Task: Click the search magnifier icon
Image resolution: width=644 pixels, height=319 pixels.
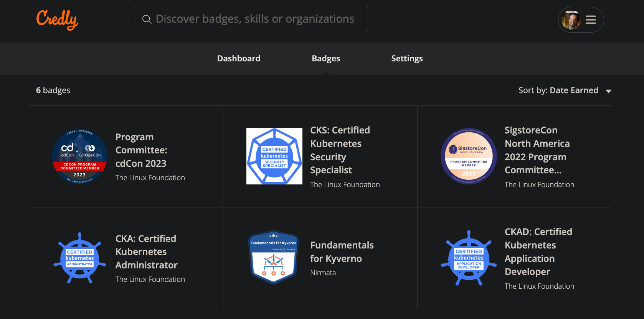Action: tap(147, 19)
